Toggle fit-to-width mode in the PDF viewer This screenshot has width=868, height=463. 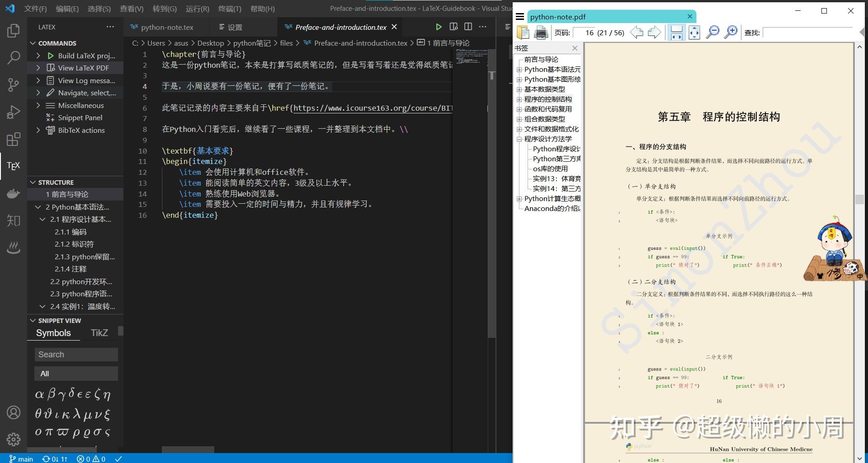click(676, 32)
